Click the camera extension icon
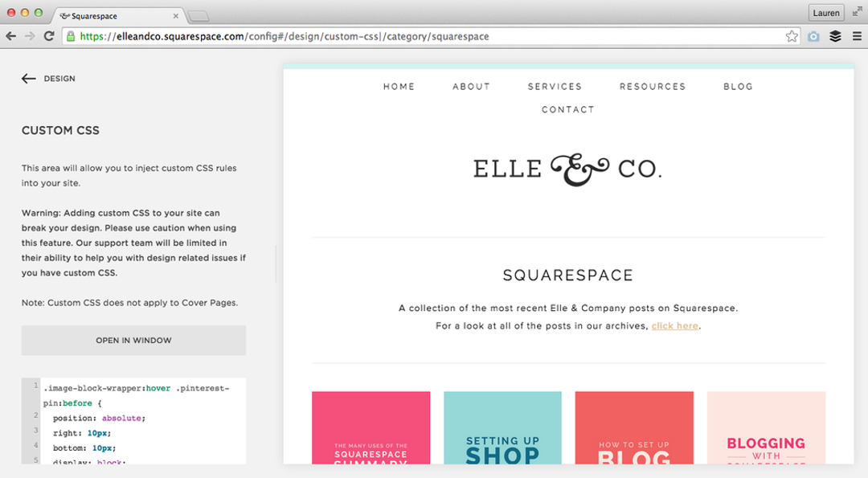 tap(813, 36)
